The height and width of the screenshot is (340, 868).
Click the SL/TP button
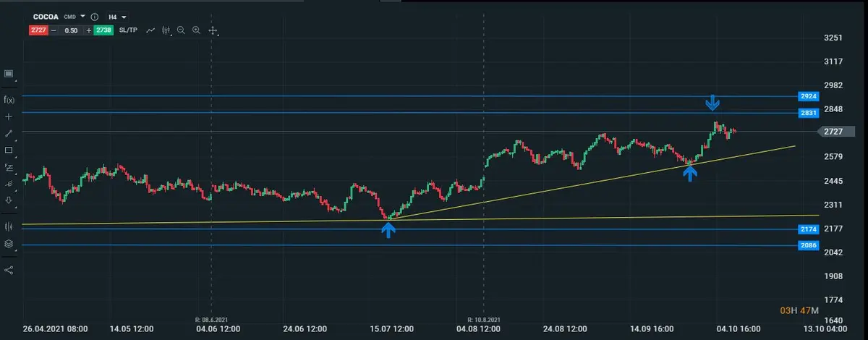pos(129,30)
